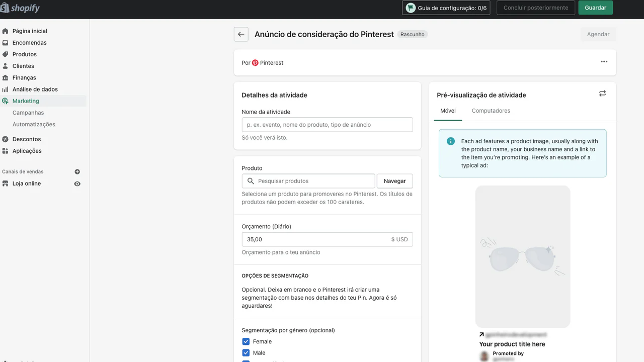The width and height of the screenshot is (644, 362).
Task: Click the Aplicações grid icon
Action: pyautogui.click(x=6, y=151)
